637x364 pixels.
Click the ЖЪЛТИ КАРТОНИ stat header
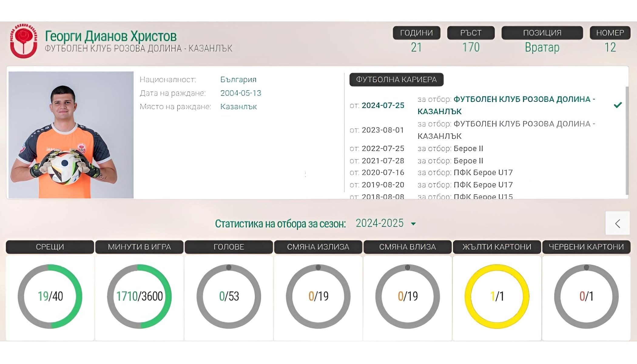click(x=497, y=247)
